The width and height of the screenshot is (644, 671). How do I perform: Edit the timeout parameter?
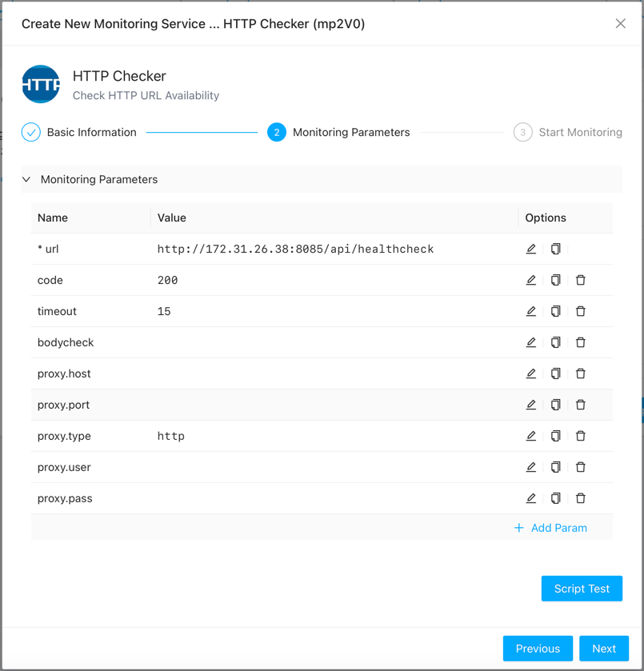(530, 311)
